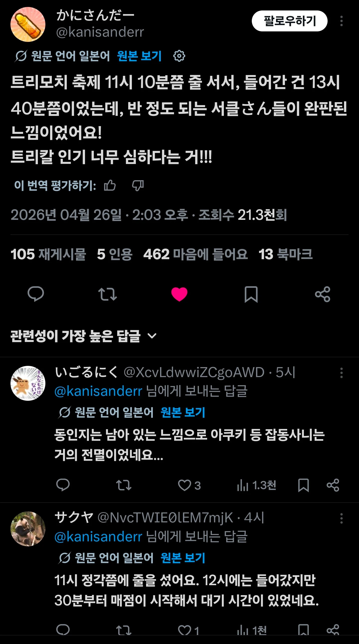
Task: Show original via 원본 보기 on main post
Action: (139, 56)
